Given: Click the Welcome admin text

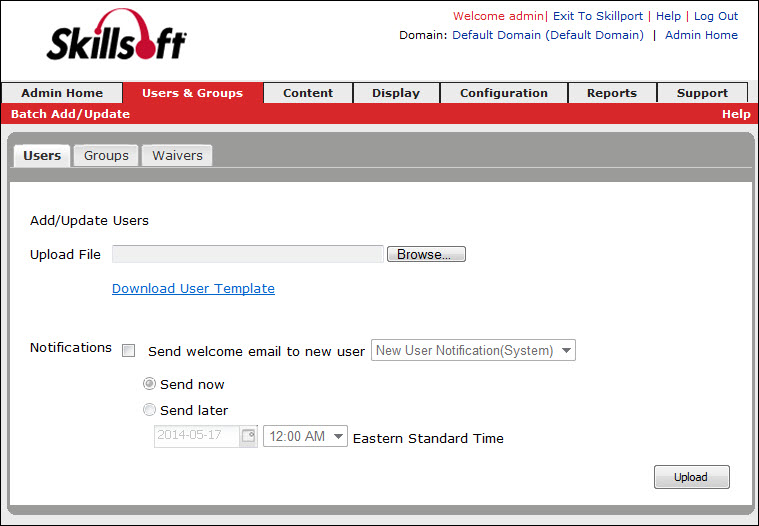Looking at the screenshot, I should (x=498, y=16).
